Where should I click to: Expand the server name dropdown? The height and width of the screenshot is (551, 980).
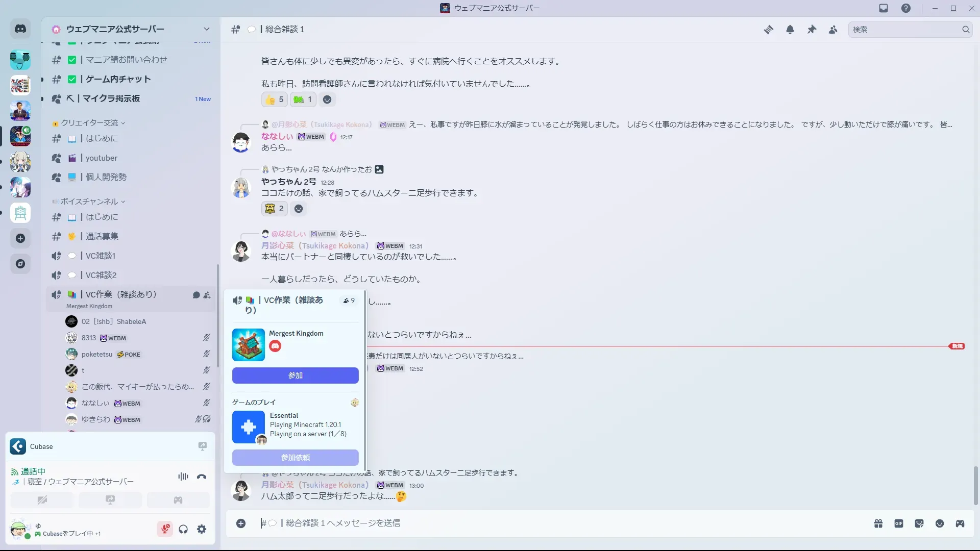(206, 29)
